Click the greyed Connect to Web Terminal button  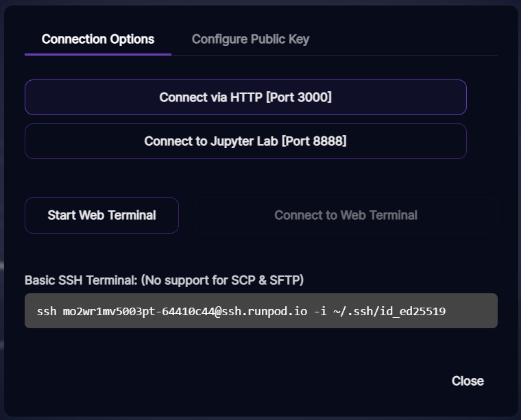[346, 215]
